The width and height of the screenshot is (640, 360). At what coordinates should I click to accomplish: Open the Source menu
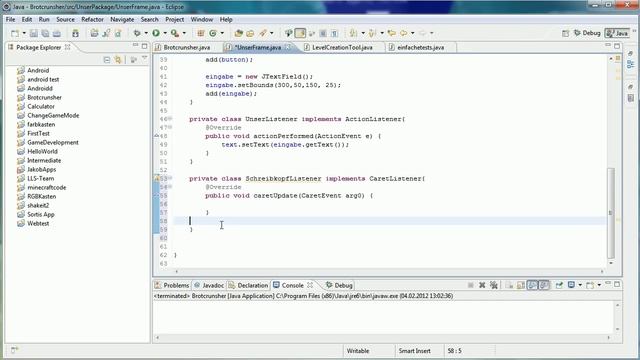65,19
